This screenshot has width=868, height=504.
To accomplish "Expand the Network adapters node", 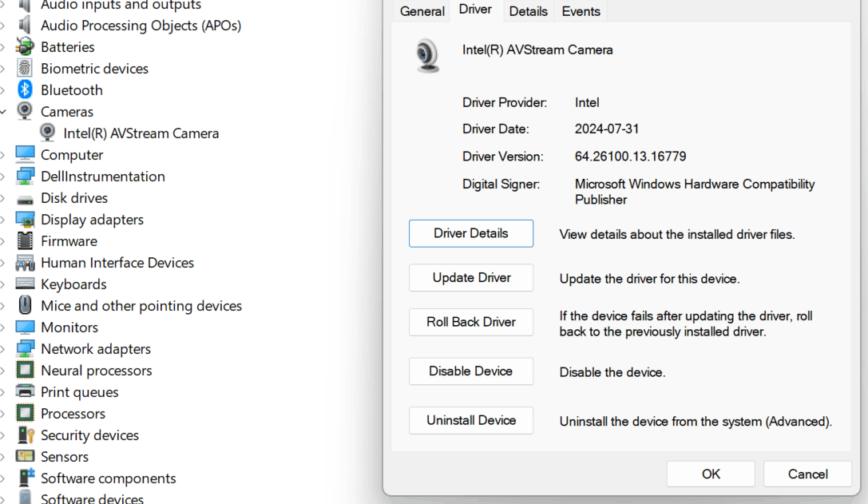I will point(2,349).
